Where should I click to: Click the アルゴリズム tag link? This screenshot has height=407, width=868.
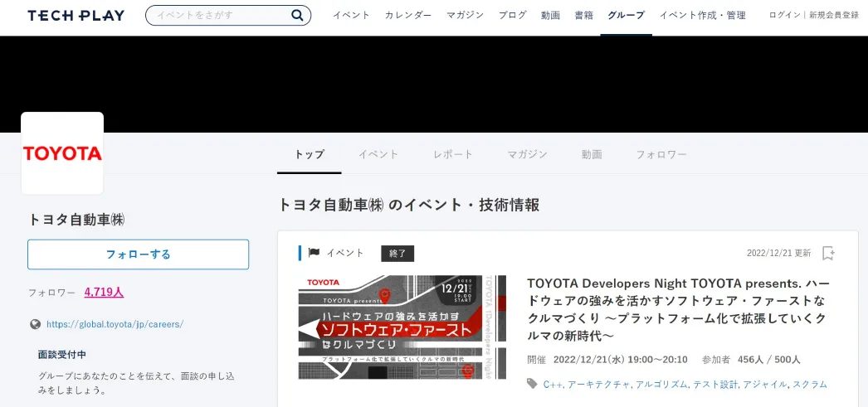click(661, 385)
